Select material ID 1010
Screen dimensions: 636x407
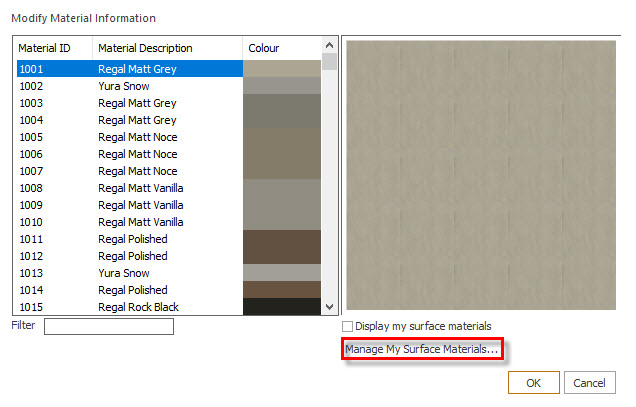pos(31,222)
